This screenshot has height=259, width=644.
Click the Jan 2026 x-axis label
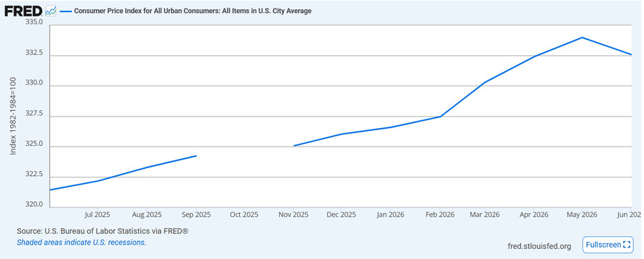tap(390, 215)
